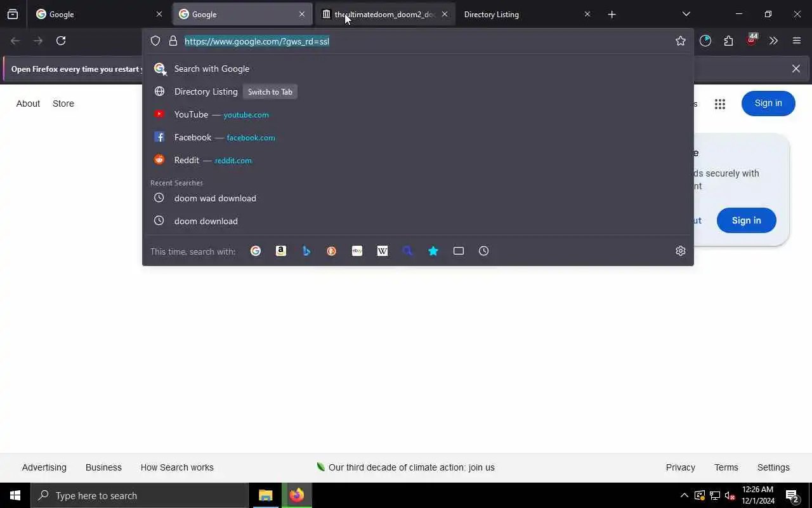Close the first Google tab

click(159, 14)
